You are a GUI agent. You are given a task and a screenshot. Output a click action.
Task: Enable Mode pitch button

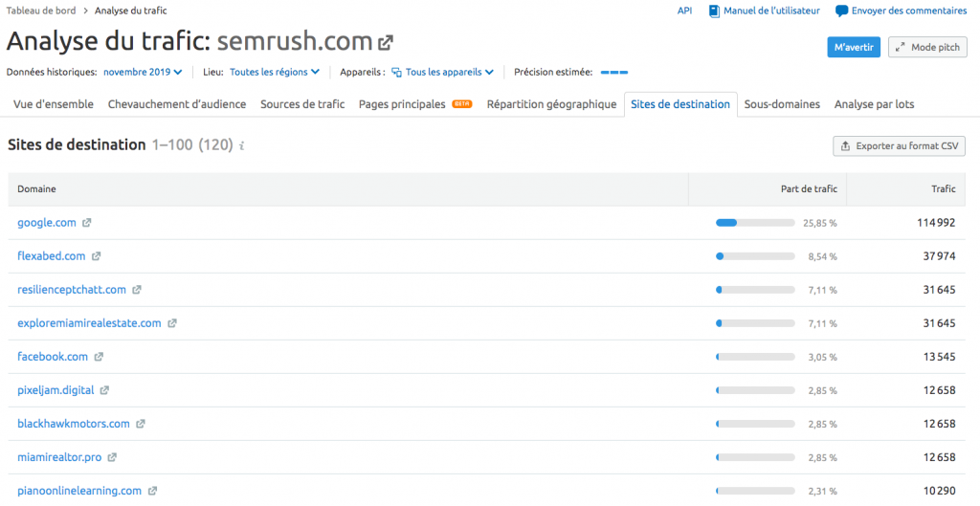927,48
